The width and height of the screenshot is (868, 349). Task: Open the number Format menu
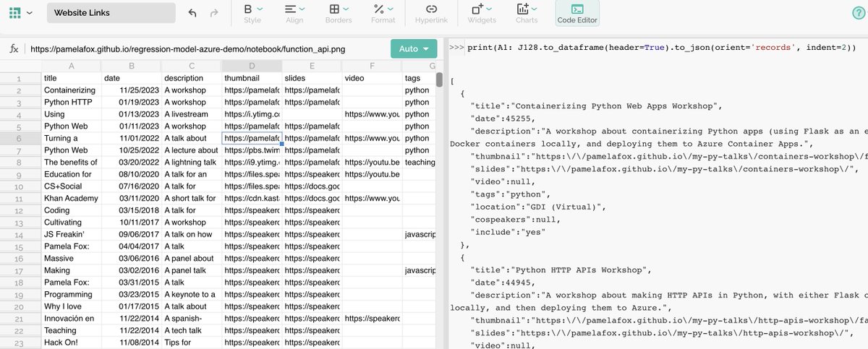383,14
